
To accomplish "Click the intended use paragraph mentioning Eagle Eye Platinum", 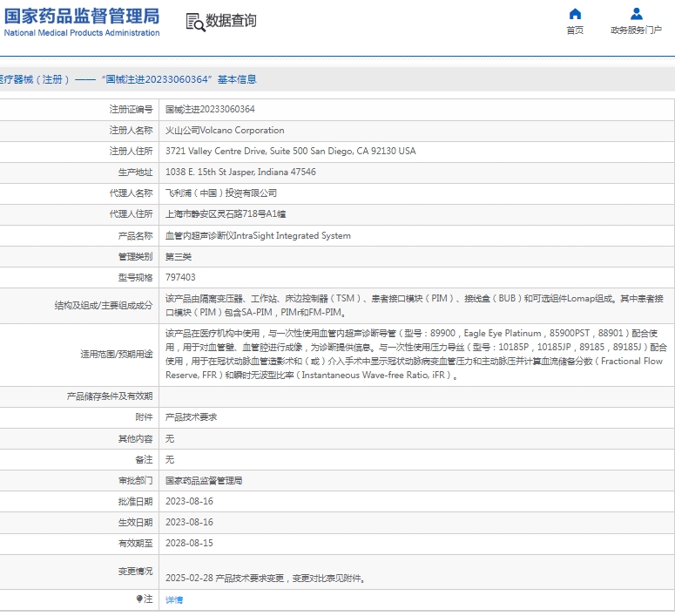I will [416, 354].
